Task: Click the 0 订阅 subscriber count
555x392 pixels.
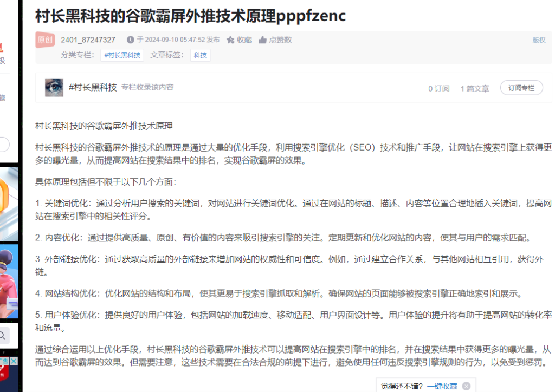Action: (438, 89)
